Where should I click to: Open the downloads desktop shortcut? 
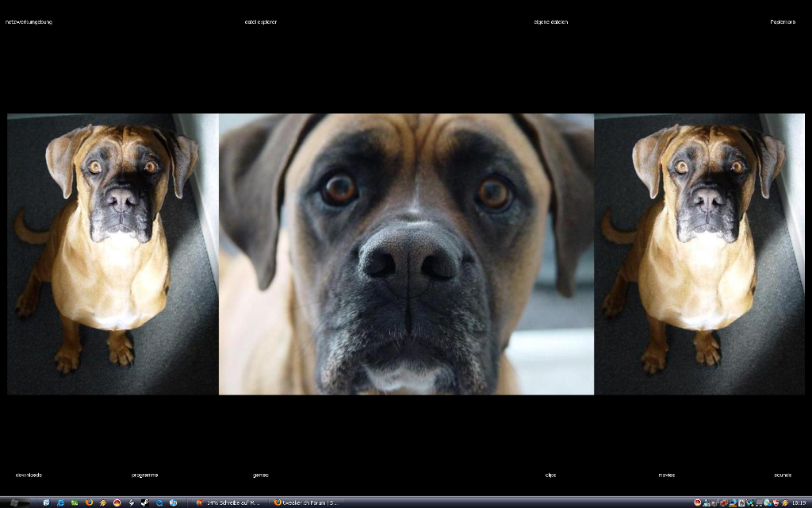point(29,475)
